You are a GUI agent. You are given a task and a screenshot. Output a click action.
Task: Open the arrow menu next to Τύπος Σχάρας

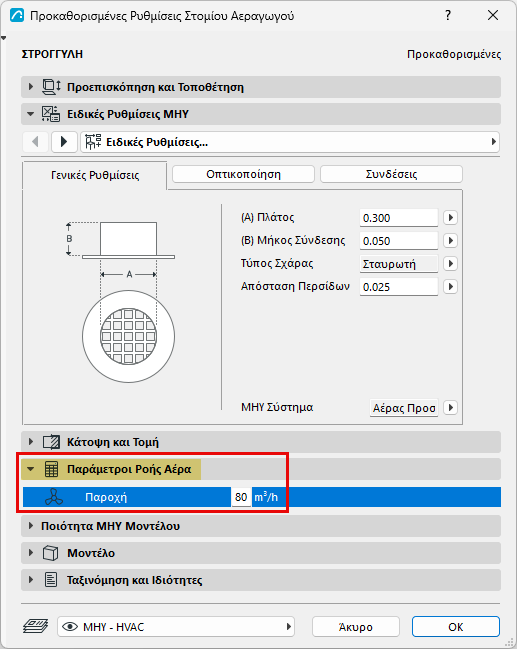(x=450, y=264)
